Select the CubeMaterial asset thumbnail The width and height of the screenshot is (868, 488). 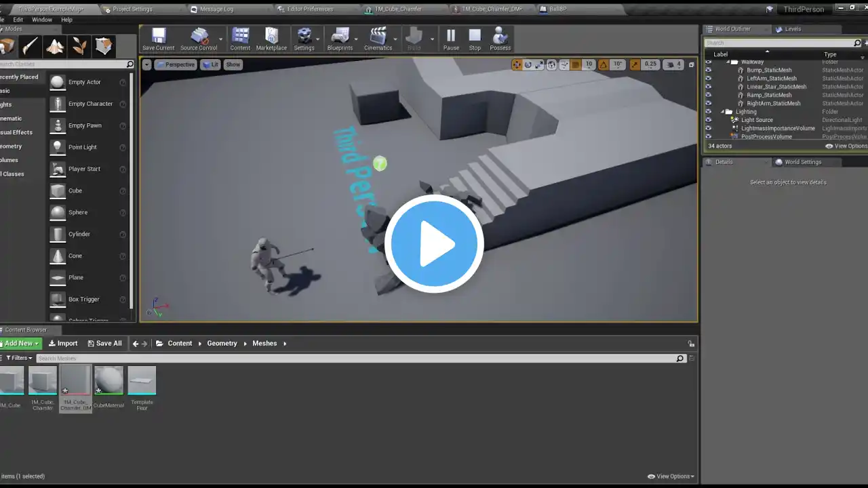pyautogui.click(x=108, y=381)
